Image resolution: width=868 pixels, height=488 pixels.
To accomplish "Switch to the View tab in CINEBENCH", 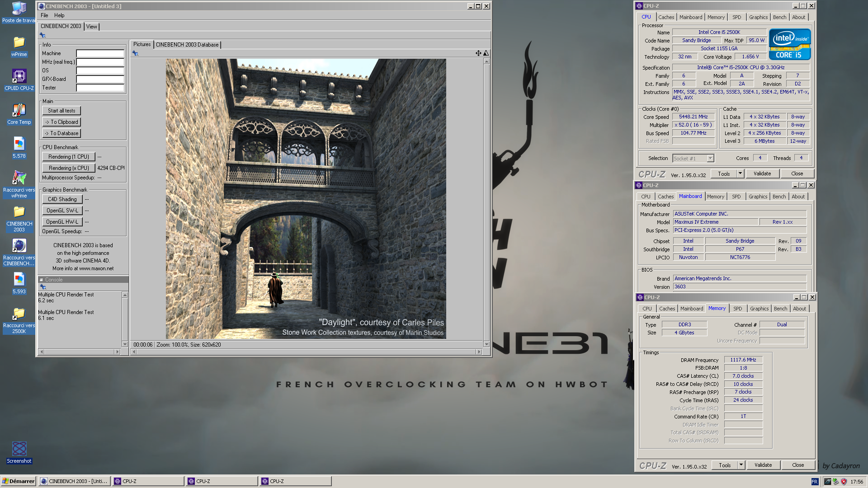I will pos(92,27).
